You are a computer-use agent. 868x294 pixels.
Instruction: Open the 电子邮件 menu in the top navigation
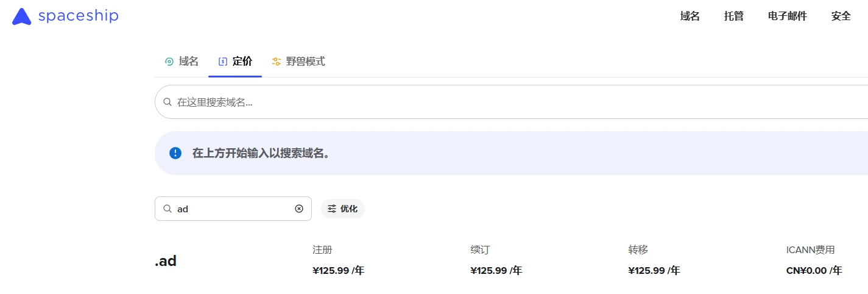[x=788, y=16]
